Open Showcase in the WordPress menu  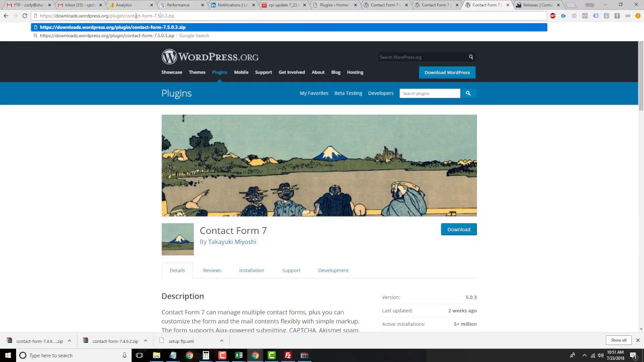(x=172, y=72)
